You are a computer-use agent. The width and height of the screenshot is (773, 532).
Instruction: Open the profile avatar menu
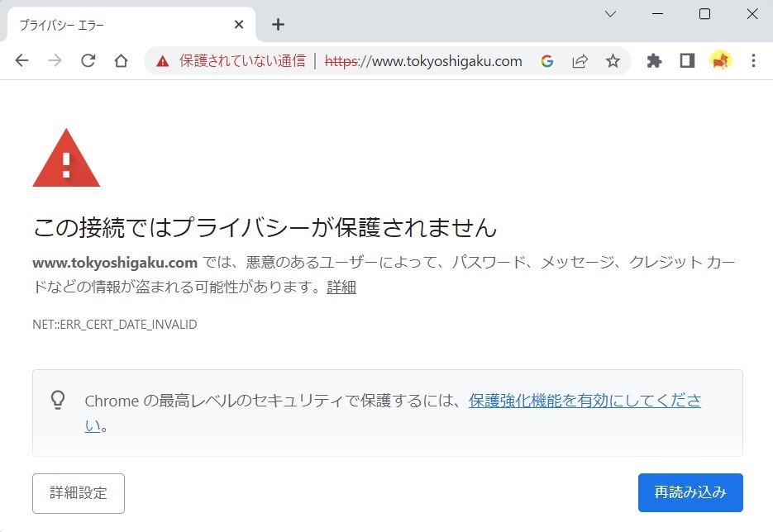pos(720,61)
